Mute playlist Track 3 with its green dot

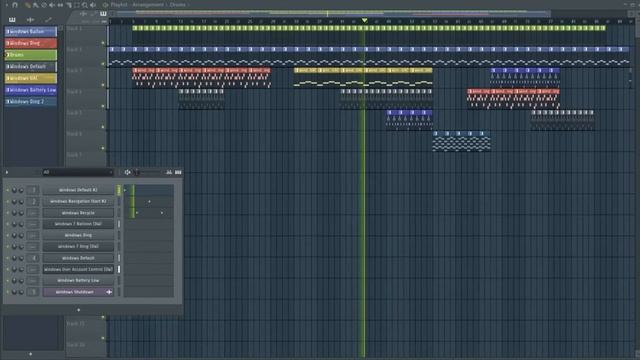pos(103,85)
